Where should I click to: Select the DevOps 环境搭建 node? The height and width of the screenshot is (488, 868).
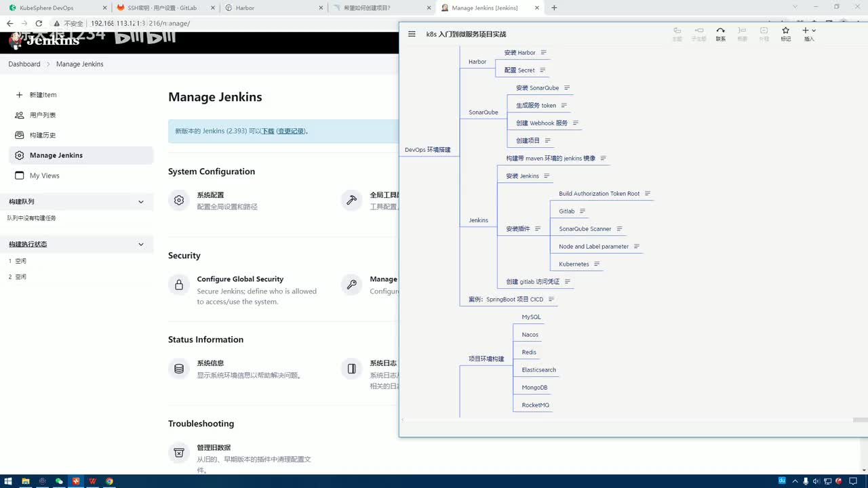click(427, 149)
